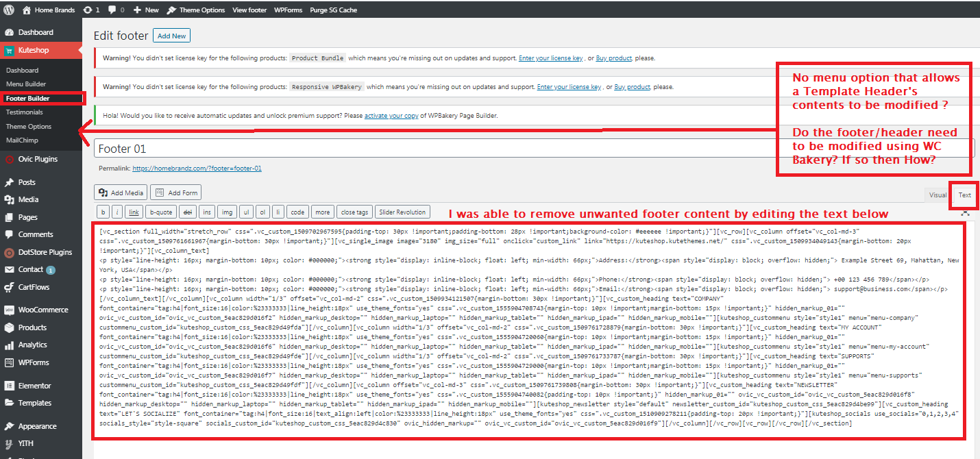The width and height of the screenshot is (980, 459).
Task: Click the DotStore Plugins sidebar icon
Action: (9, 252)
